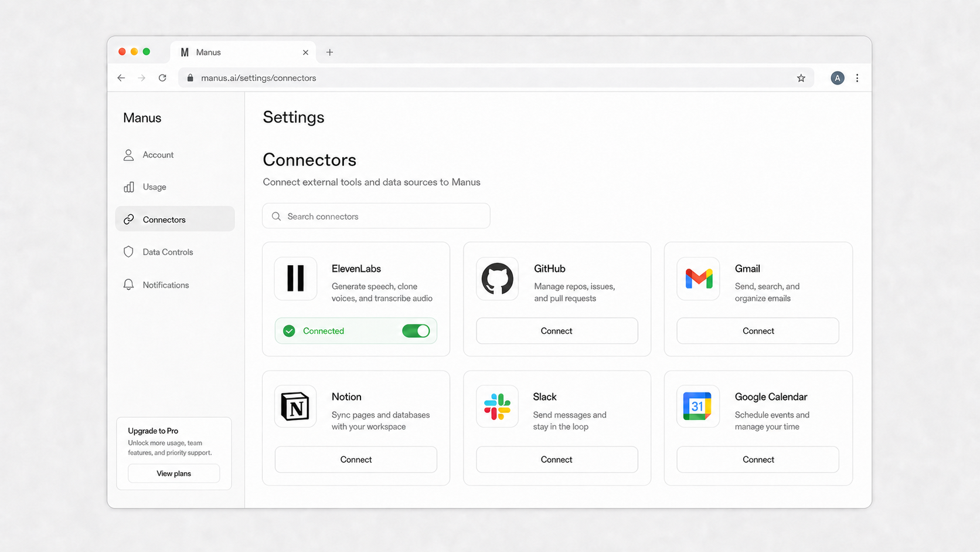
Task: Open Usage settings page
Action: [175, 187]
